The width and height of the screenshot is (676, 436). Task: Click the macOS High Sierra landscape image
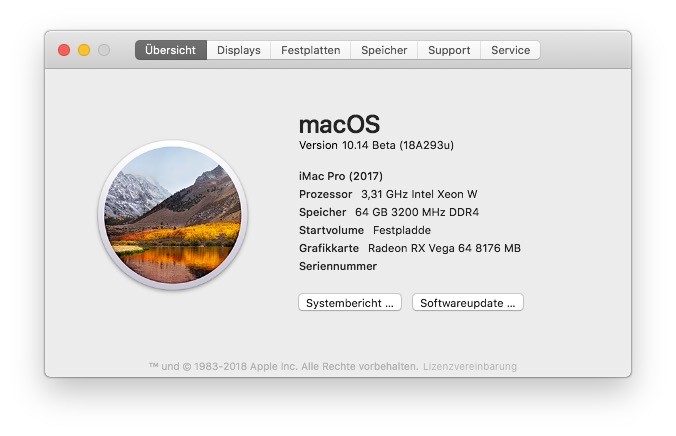click(x=172, y=214)
